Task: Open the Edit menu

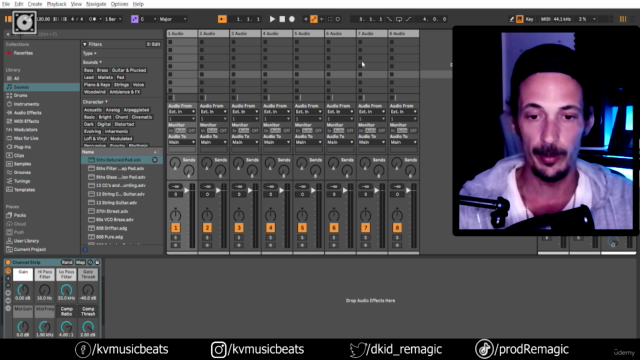Action: tap(19, 4)
